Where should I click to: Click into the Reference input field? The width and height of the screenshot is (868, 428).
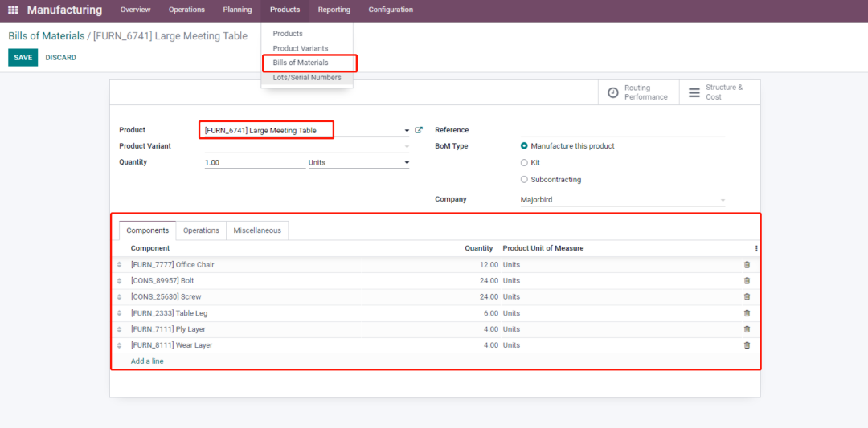point(622,130)
